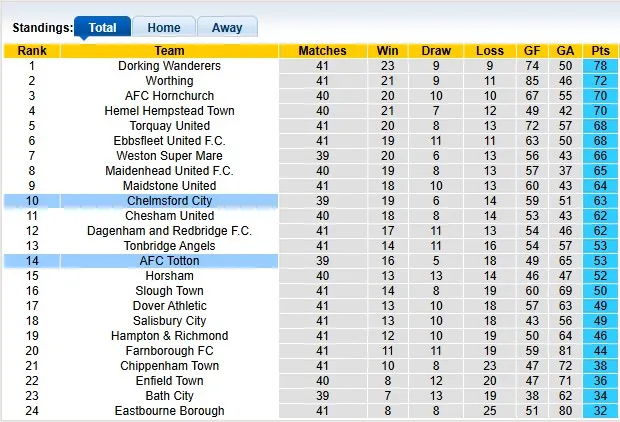The image size is (620, 422).
Task: Select Torquay United in the table
Action: (169, 126)
